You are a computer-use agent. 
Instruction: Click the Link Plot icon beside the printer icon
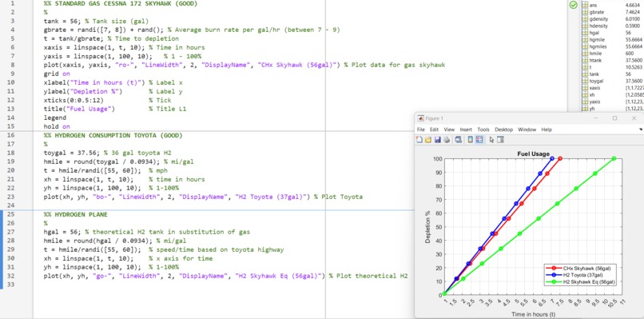tap(458, 140)
